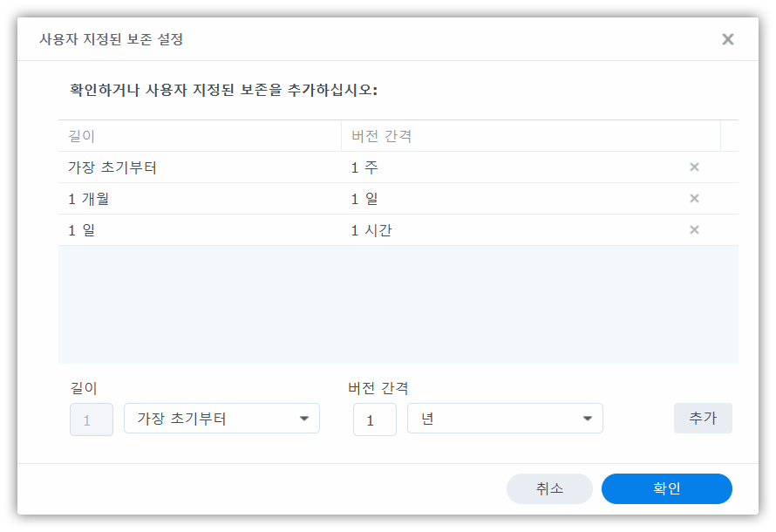Screen dimensions: 776x532
Task: Remove the 1 개월 retention rule
Action: point(694,199)
